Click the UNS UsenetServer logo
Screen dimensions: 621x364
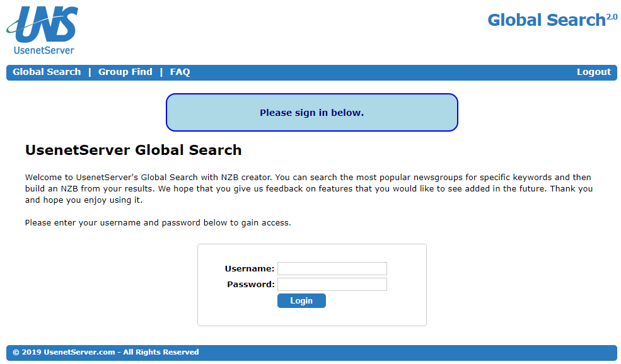point(42,30)
